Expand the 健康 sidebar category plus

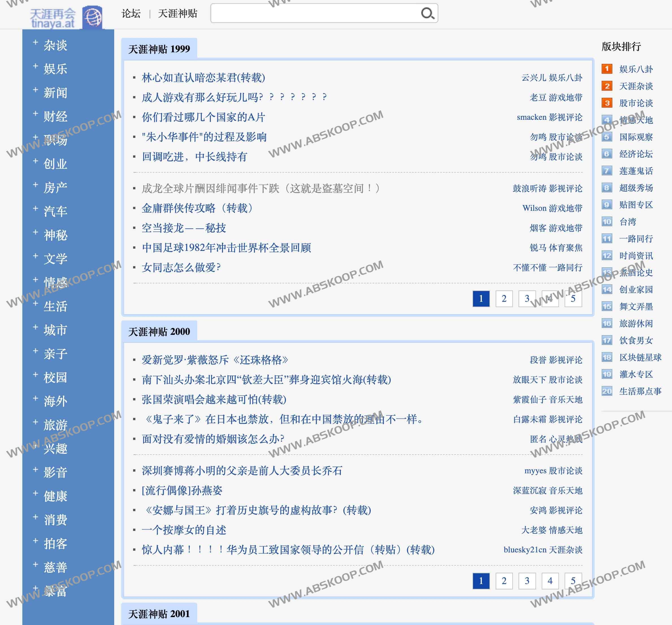click(35, 493)
